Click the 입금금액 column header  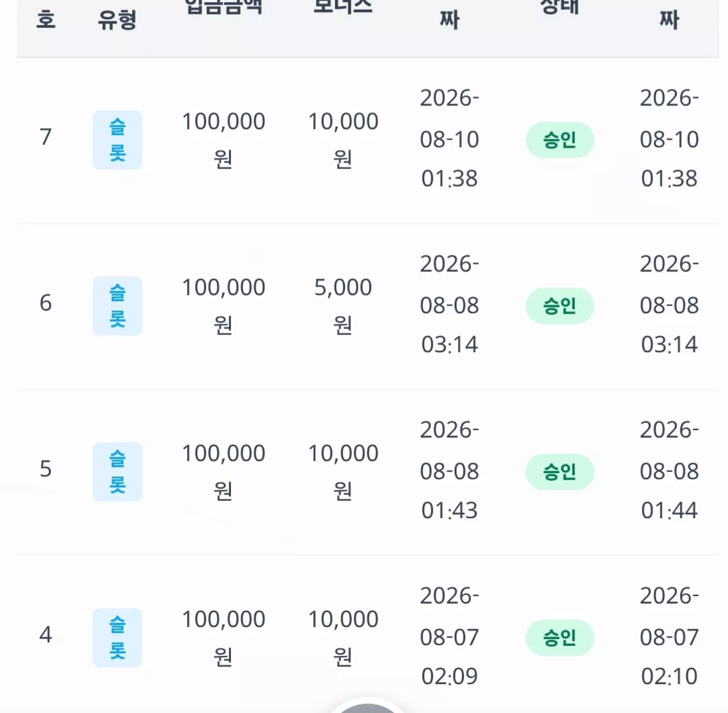[x=224, y=7]
